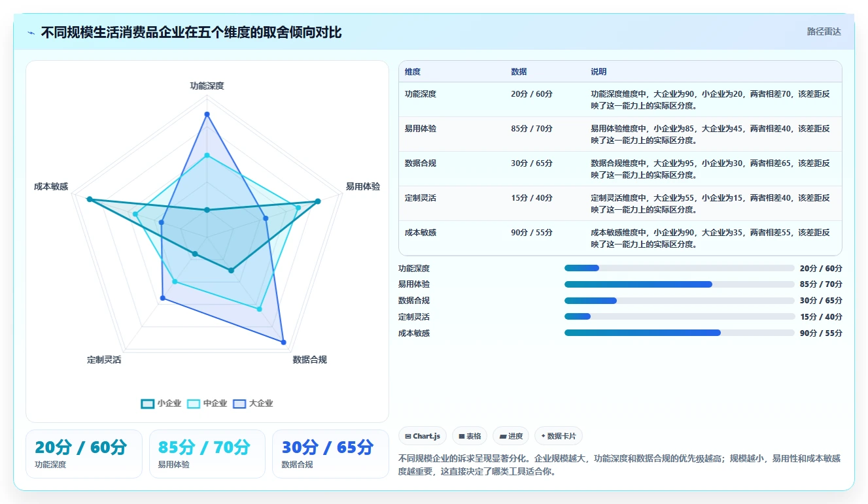Click the 说明 column header
The width and height of the screenshot is (868, 504).
(599, 71)
